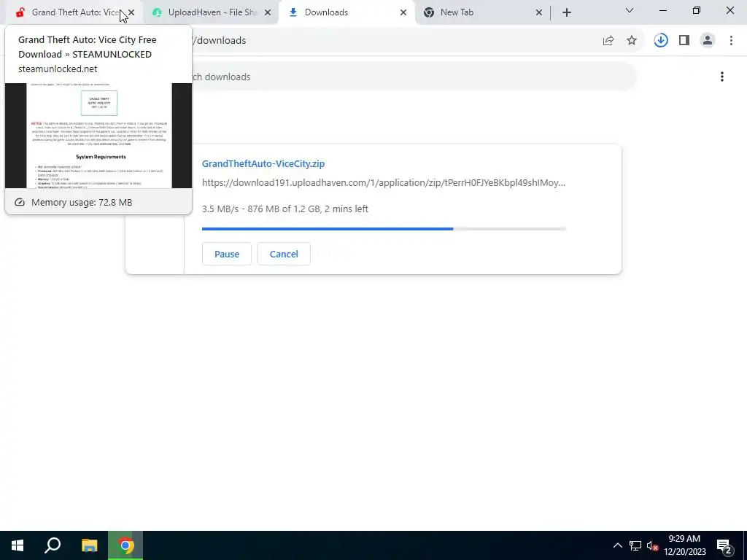Image resolution: width=747 pixels, height=560 pixels.
Task: Toggle the browser side panel
Action: tap(684, 41)
